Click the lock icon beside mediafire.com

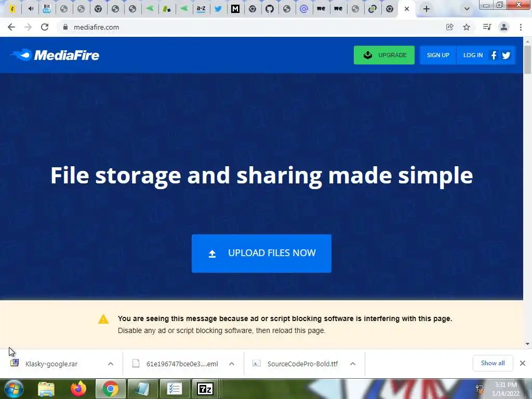click(x=65, y=27)
